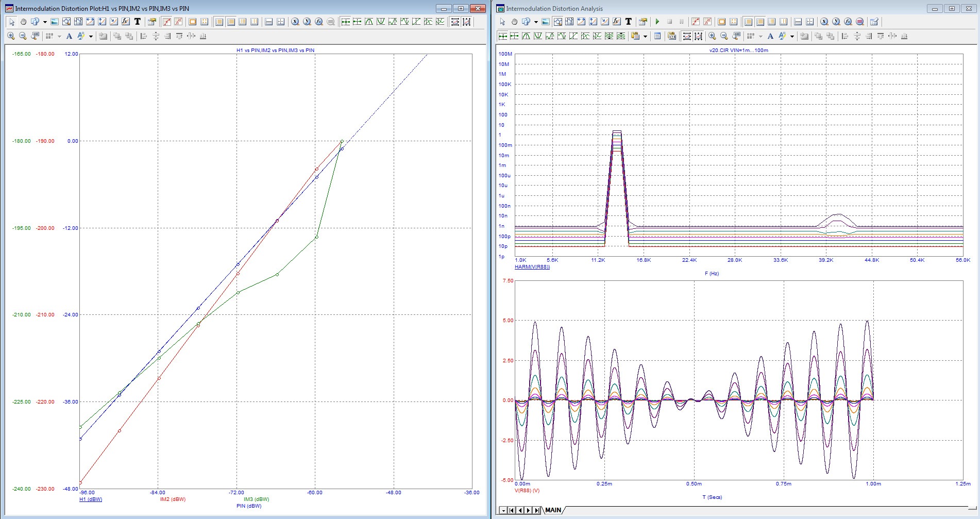
Task: Toggle the baseline button in the Distortion Plot window
Action: tap(268, 22)
